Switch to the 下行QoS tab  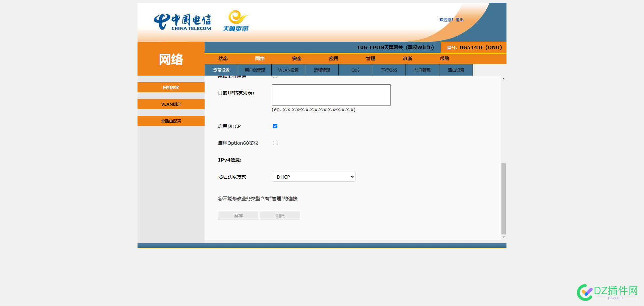(389, 70)
